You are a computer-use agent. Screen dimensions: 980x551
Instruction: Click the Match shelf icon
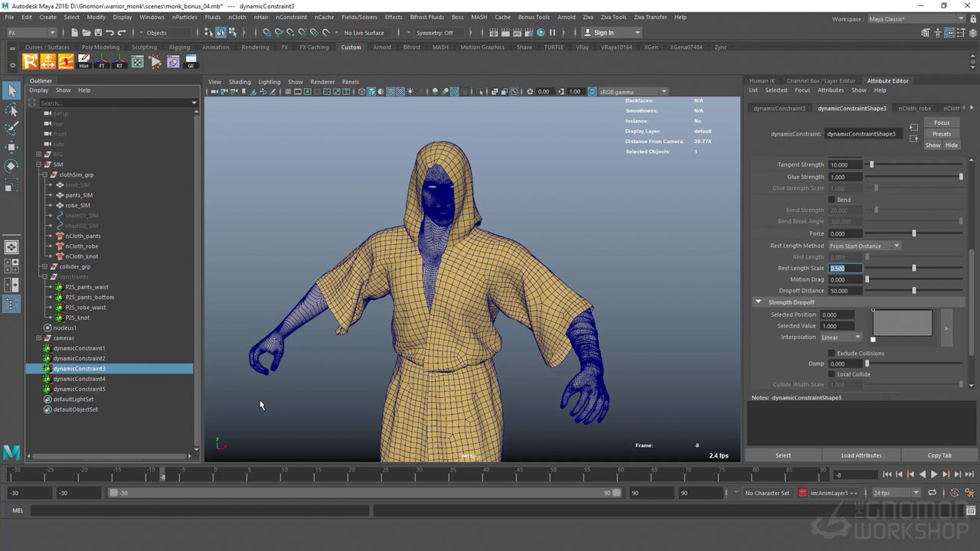pos(67,61)
